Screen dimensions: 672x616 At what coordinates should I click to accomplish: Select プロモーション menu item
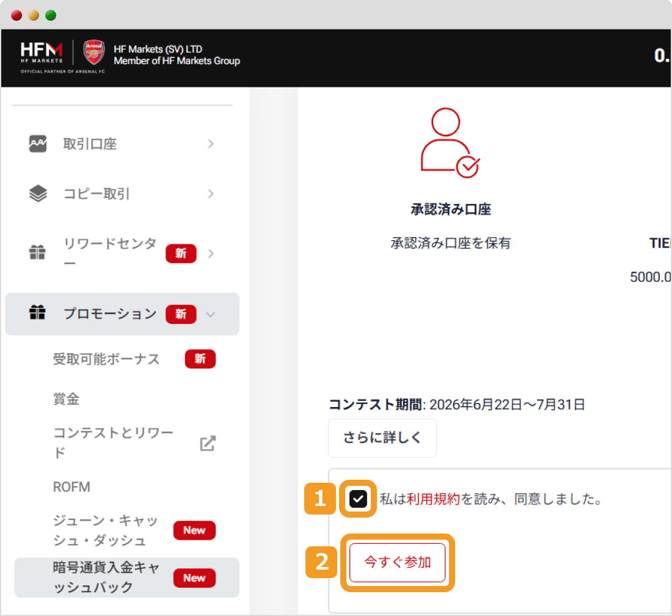(122, 314)
